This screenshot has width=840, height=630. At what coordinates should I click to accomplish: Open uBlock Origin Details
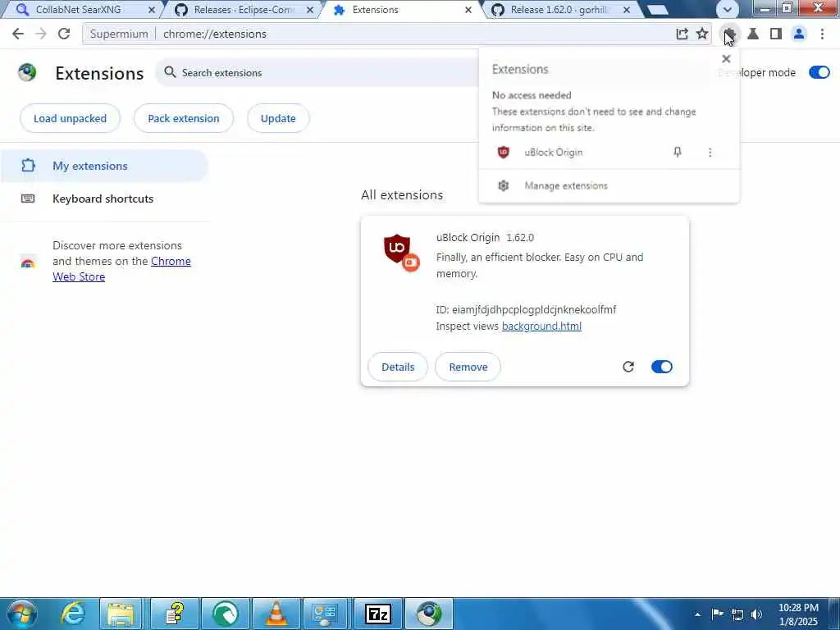[398, 367]
